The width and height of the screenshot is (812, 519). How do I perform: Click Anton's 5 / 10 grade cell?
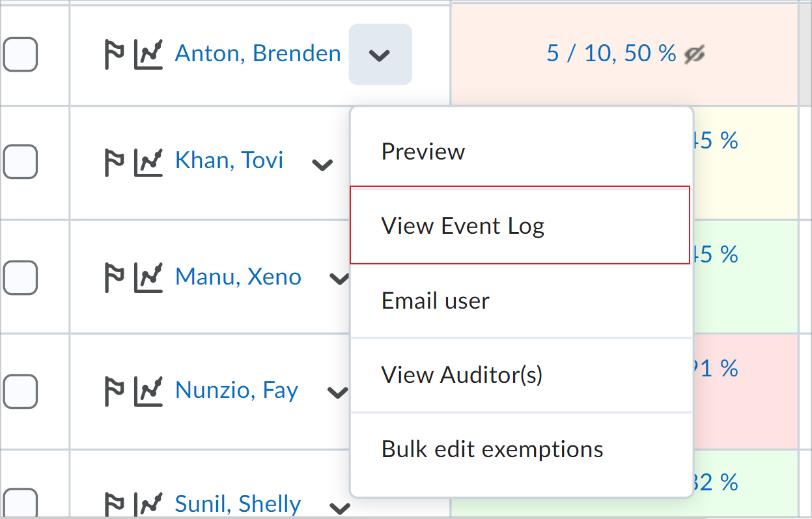(612, 53)
